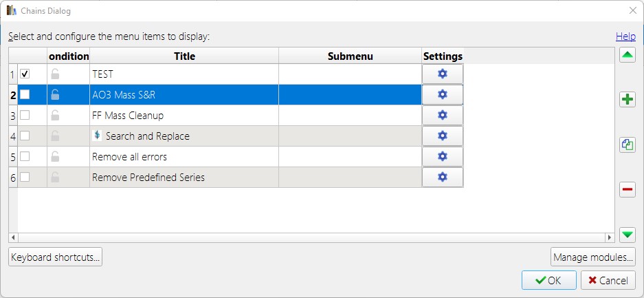Move the selected row up with the green arrow

point(627,56)
